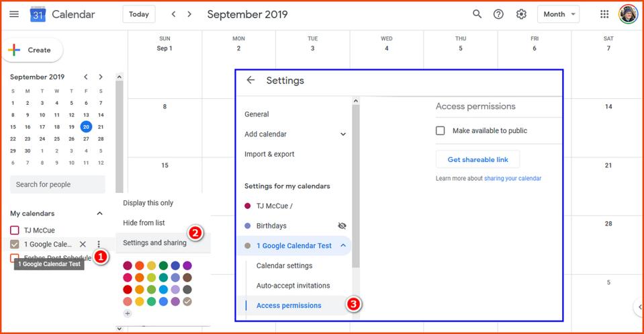Open Auto-accept invitations subsection
Screen dimensions: 644x334
click(x=293, y=286)
